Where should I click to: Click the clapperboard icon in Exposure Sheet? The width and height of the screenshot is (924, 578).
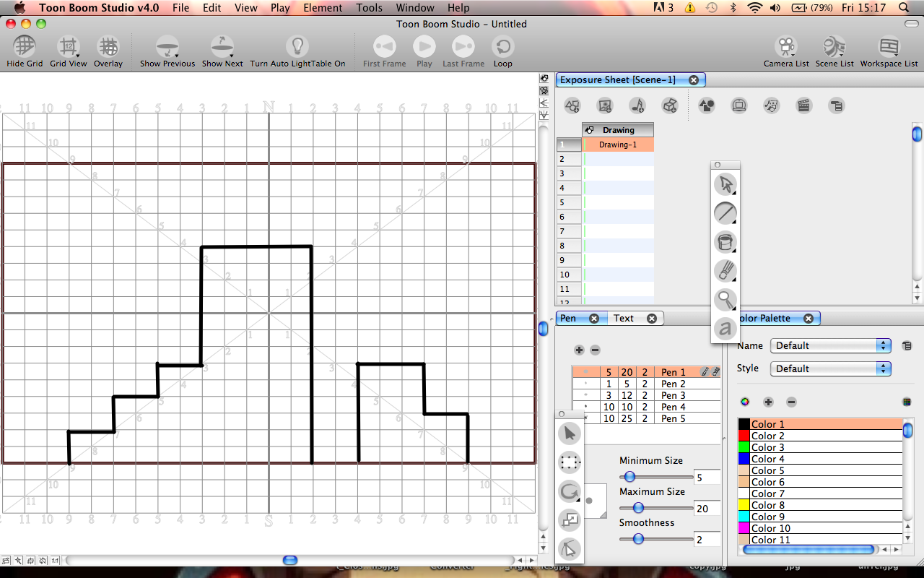803,105
